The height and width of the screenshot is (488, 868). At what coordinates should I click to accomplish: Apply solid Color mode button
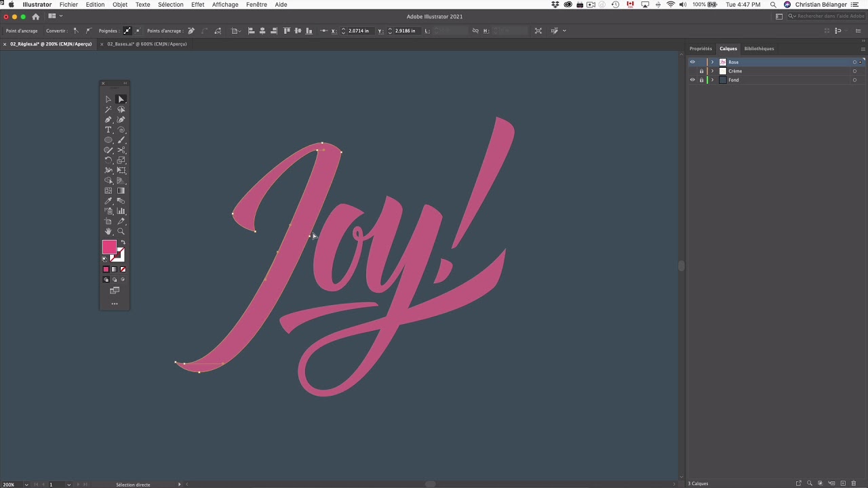click(x=106, y=269)
